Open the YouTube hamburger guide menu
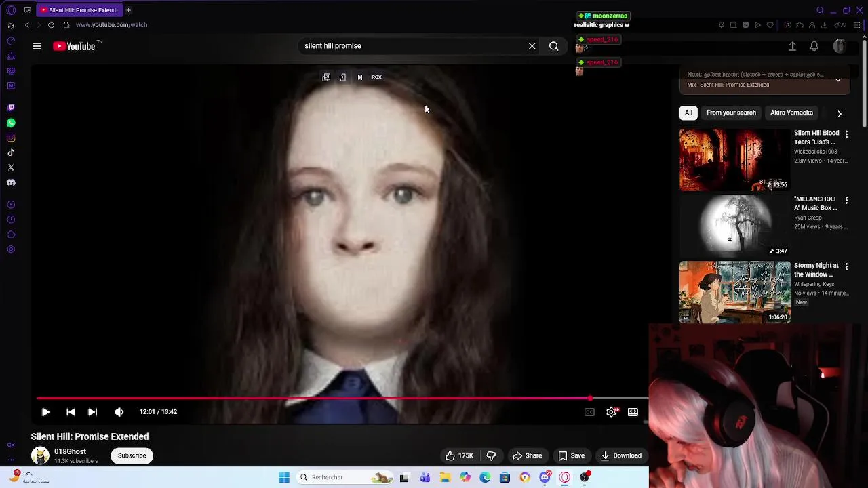The image size is (868, 488). point(37,46)
